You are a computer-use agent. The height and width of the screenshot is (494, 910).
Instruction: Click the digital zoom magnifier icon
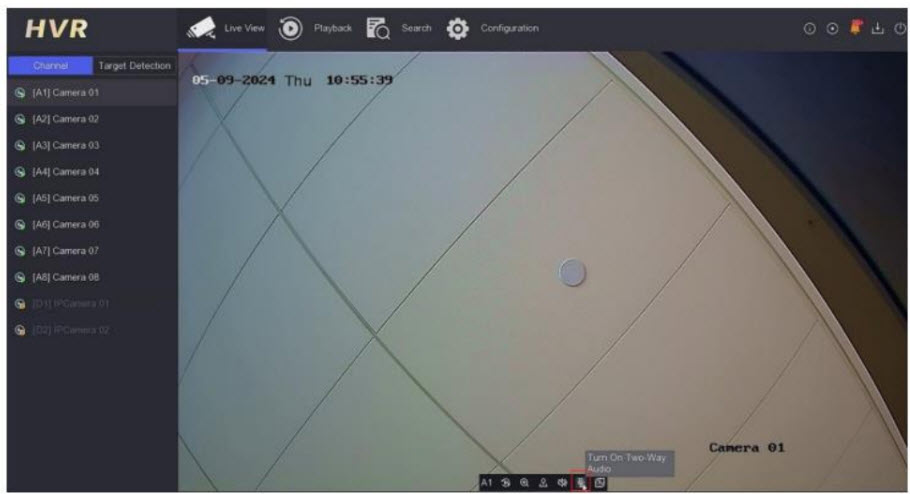(x=524, y=482)
